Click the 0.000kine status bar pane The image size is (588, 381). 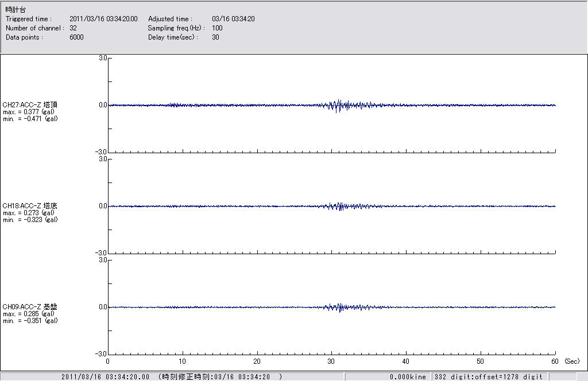[408, 377]
